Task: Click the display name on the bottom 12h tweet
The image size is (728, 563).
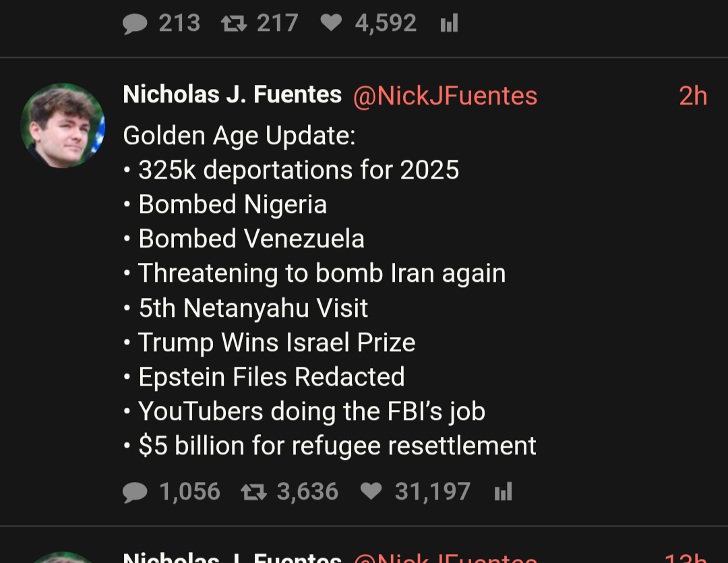Action: pos(232,558)
